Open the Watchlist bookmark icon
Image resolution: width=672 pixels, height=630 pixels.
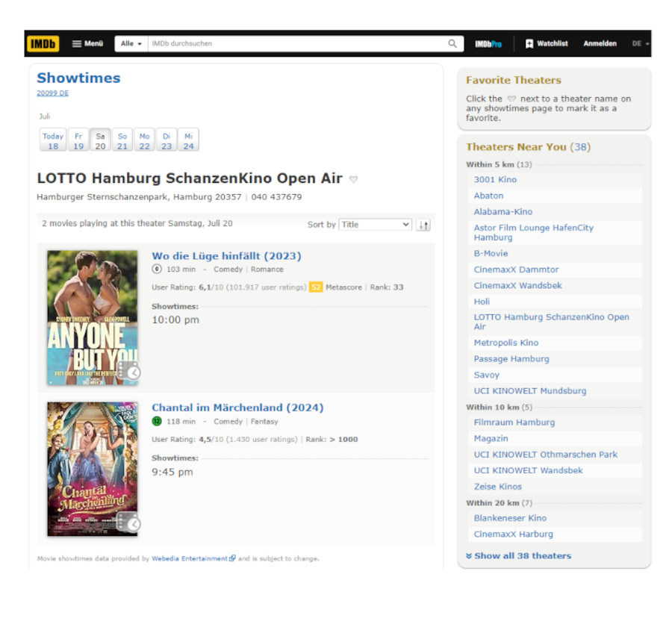click(x=529, y=44)
